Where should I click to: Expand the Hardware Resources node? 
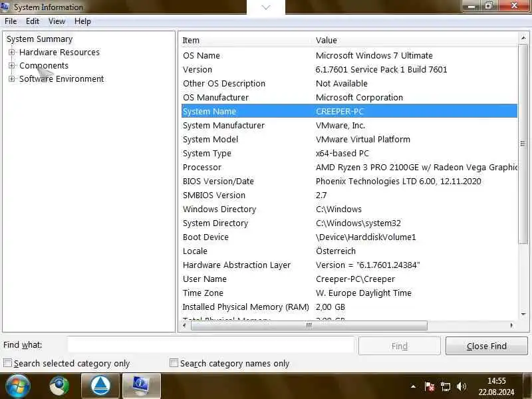(x=11, y=53)
